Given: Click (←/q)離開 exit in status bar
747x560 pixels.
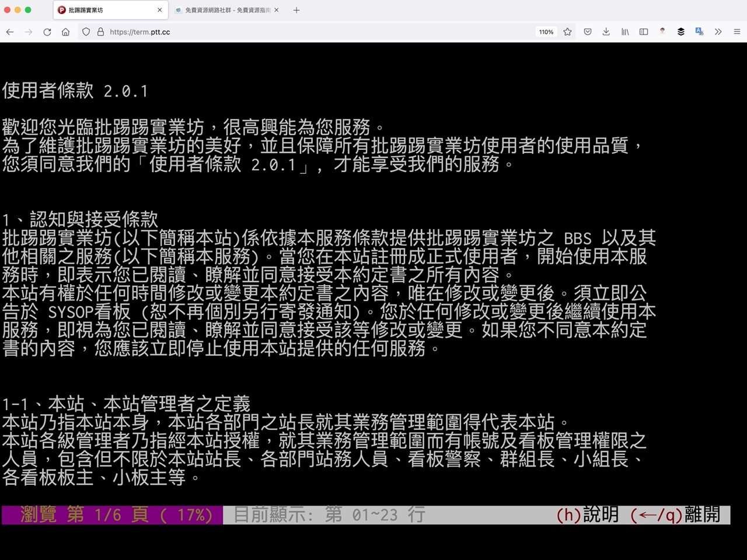Looking at the screenshot, I should [675, 515].
